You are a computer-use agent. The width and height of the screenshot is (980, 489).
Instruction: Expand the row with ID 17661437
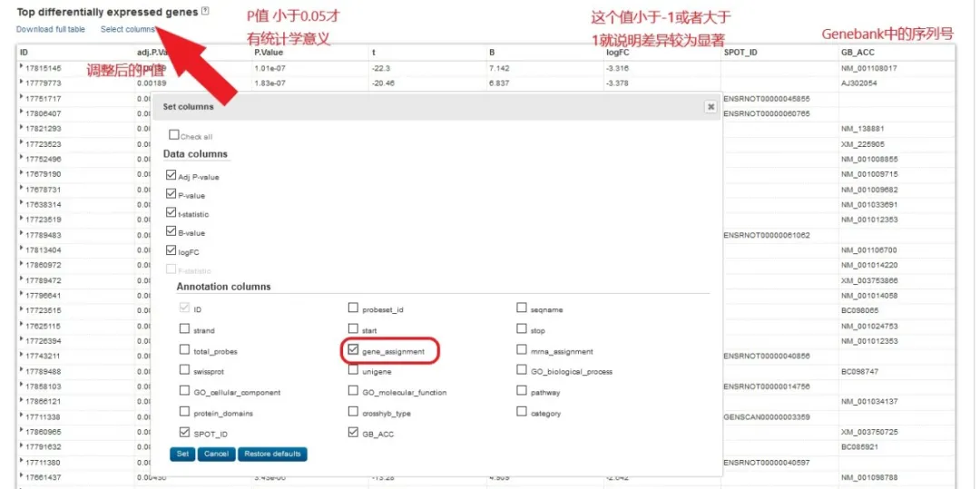pos(21,476)
